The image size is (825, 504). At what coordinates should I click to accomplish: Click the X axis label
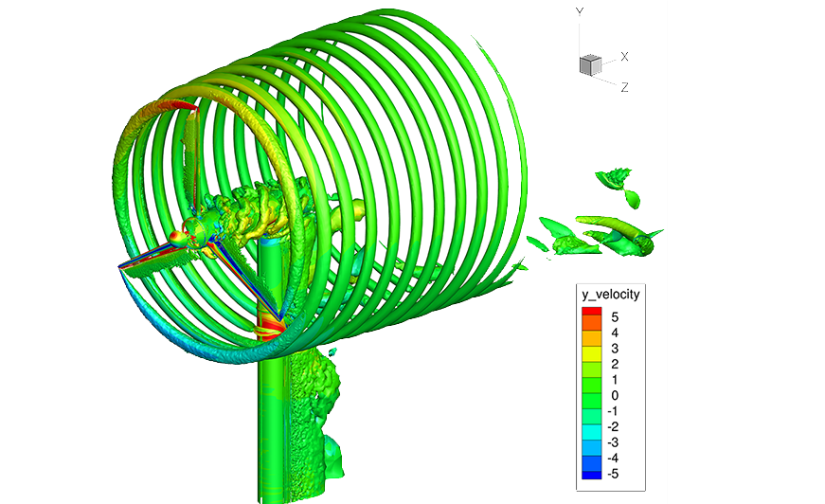pyautogui.click(x=624, y=57)
